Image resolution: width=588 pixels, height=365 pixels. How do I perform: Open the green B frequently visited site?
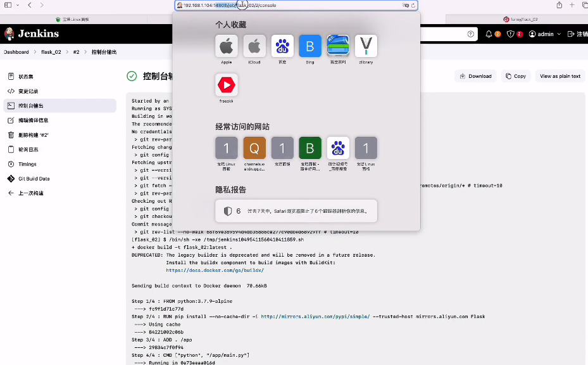pyautogui.click(x=310, y=148)
